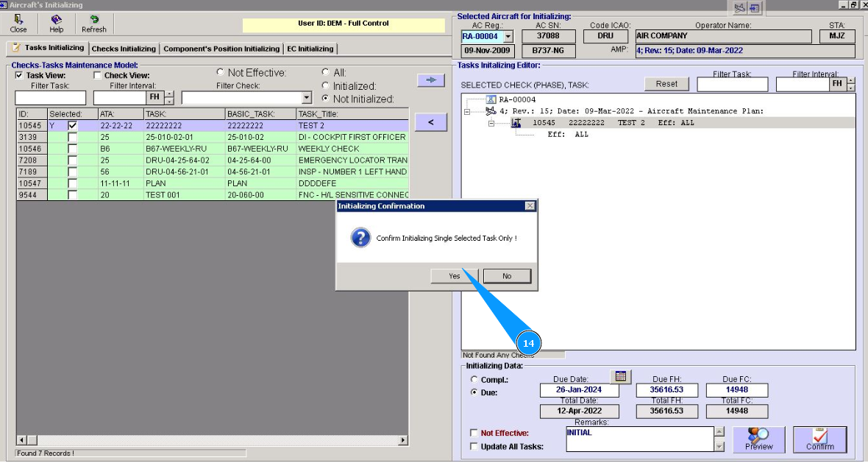Check Selected box for task 7208
Viewport: 868px width, 466px height.
coord(73,160)
